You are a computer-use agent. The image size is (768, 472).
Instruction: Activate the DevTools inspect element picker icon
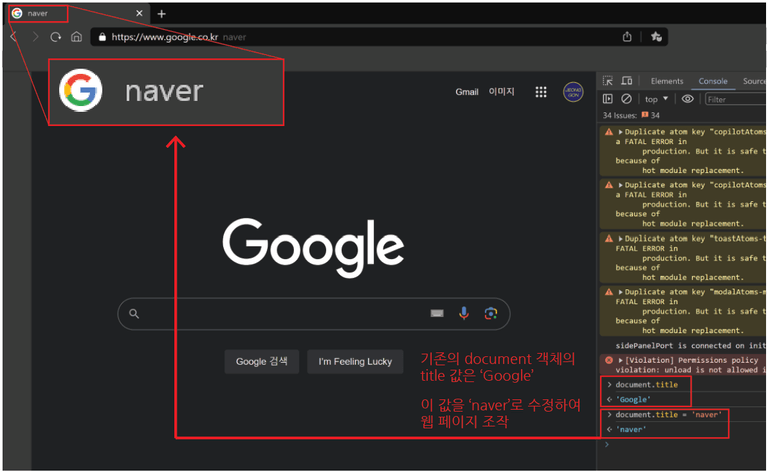pyautogui.click(x=608, y=81)
